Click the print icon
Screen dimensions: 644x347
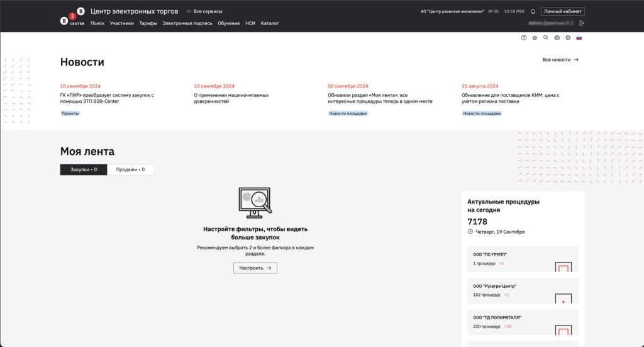coord(557,38)
